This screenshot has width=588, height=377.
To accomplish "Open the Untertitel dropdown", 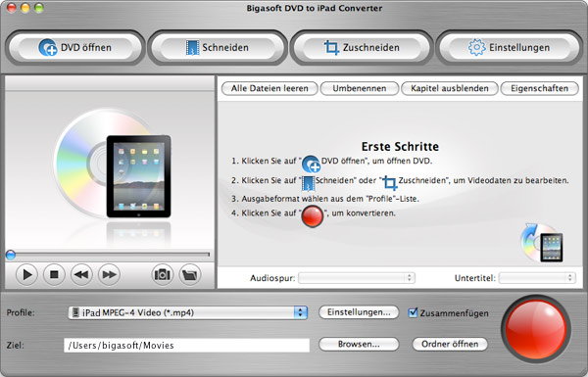I will pyautogui.click(x=537, y=278).
